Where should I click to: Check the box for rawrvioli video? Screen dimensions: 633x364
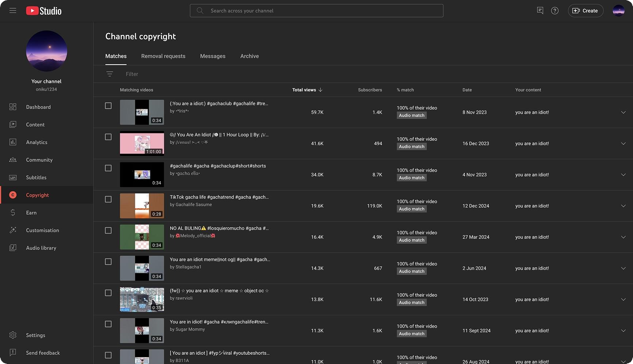tap(108, 293)
